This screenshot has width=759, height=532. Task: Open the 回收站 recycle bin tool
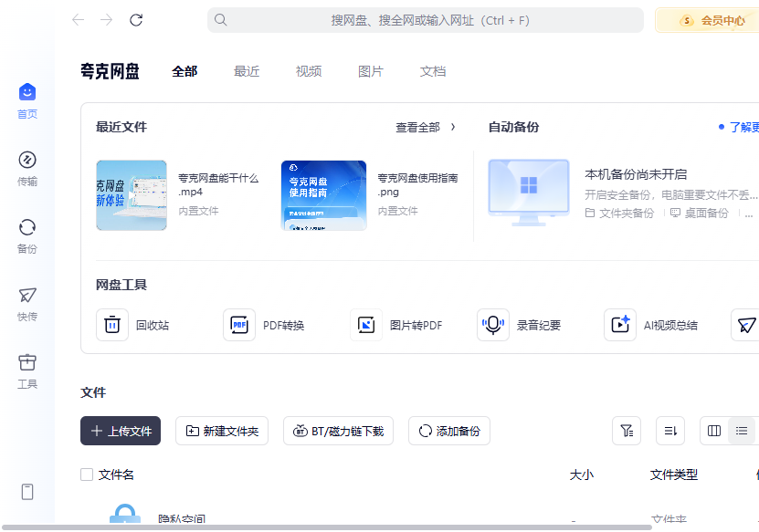click(112, 325)
